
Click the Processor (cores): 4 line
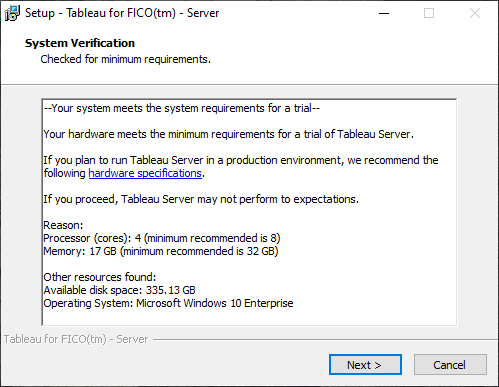[162, 238]
